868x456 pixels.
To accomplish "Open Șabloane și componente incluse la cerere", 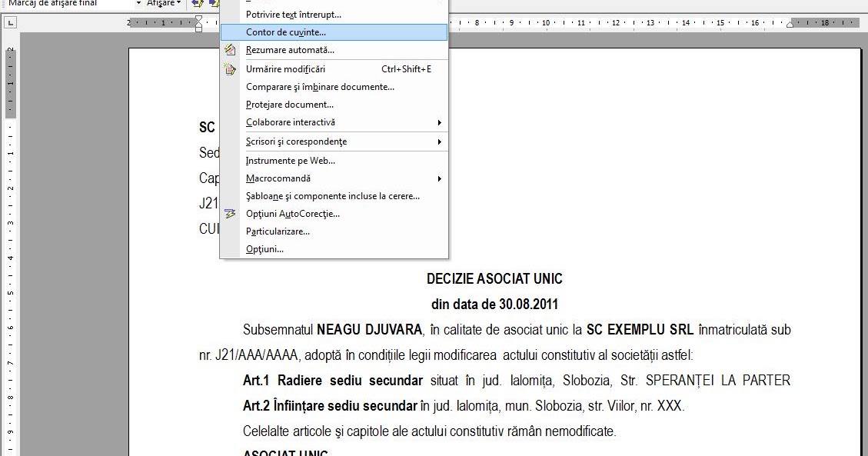I will 334,196.
